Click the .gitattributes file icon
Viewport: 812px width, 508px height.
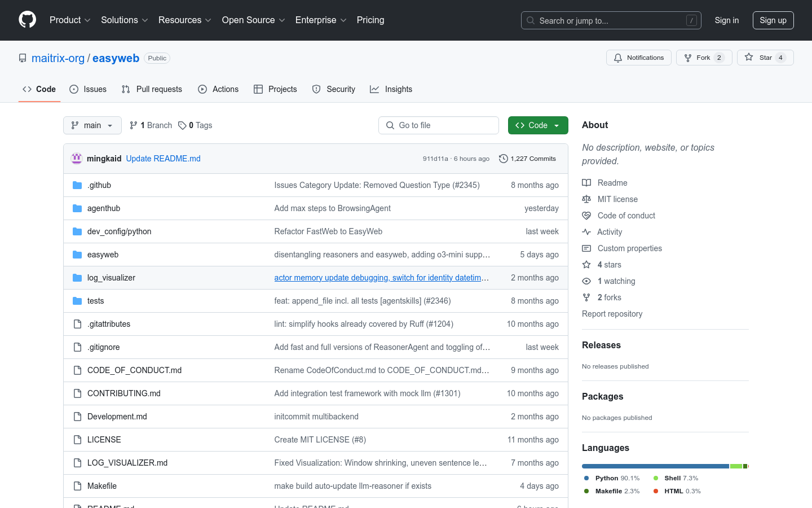pos(77,324)
